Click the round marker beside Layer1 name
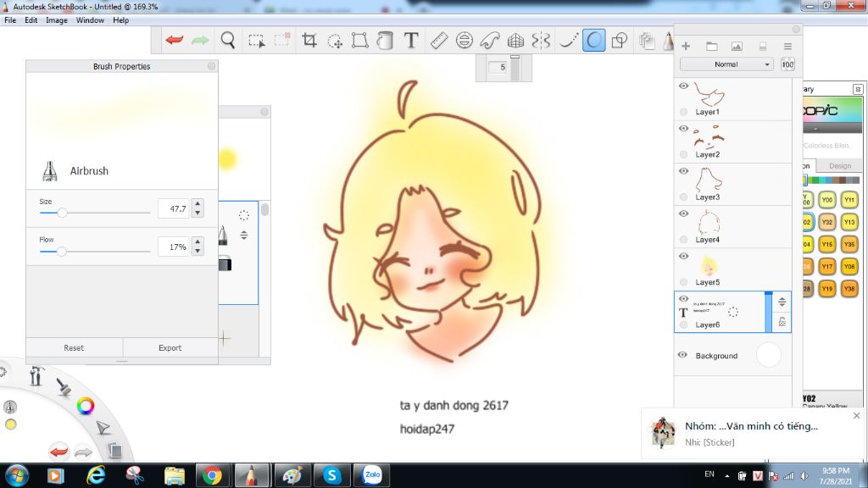 click(x=684, y=112)
